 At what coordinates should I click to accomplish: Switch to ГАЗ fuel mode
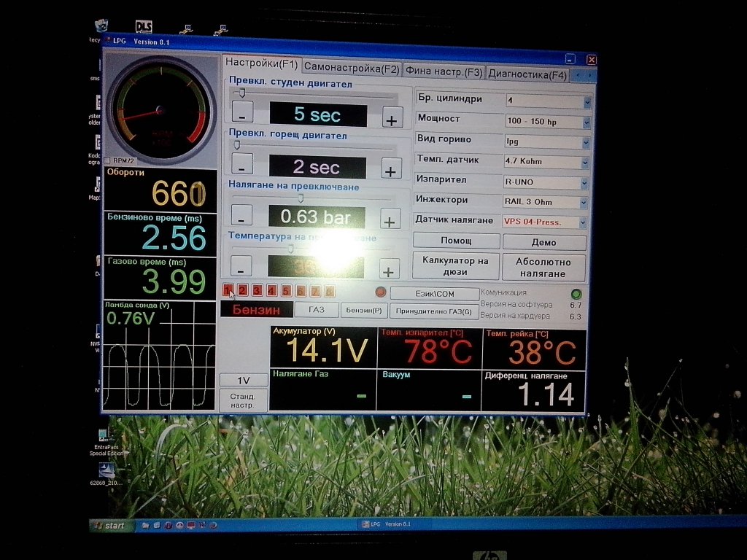click(316, 310)
